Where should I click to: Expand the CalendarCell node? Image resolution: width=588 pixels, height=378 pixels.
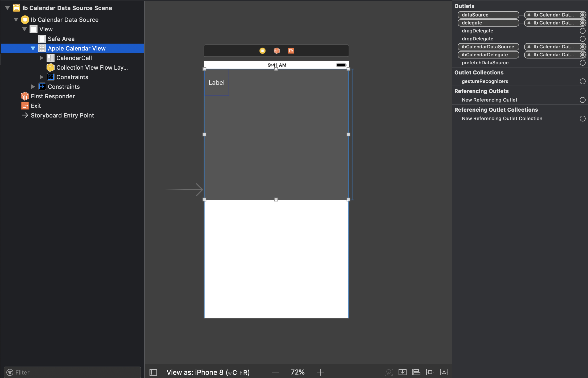[42, 58]
